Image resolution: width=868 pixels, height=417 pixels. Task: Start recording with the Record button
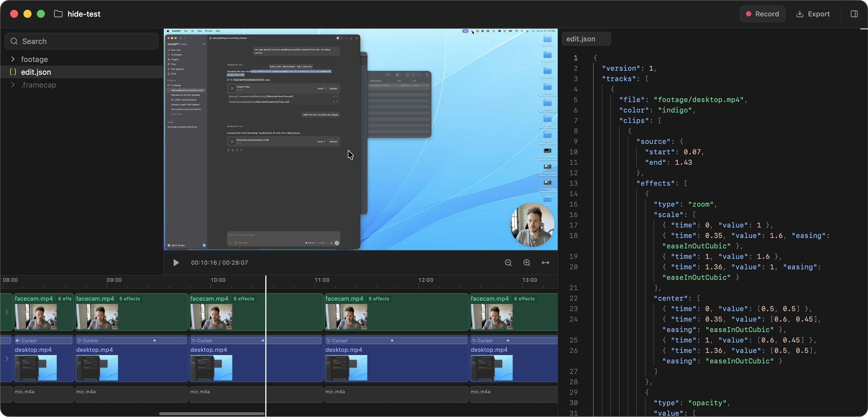(x=762, y=14)
